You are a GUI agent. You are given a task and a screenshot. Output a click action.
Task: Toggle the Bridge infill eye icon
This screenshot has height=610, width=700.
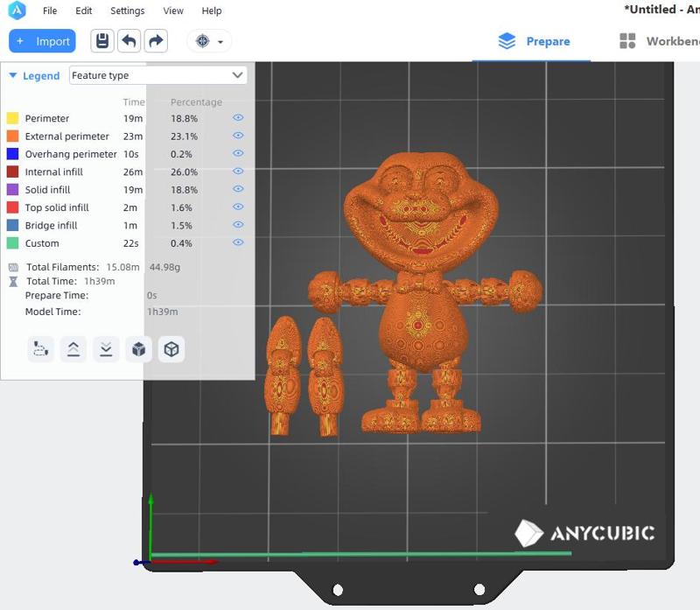point(238,225)
